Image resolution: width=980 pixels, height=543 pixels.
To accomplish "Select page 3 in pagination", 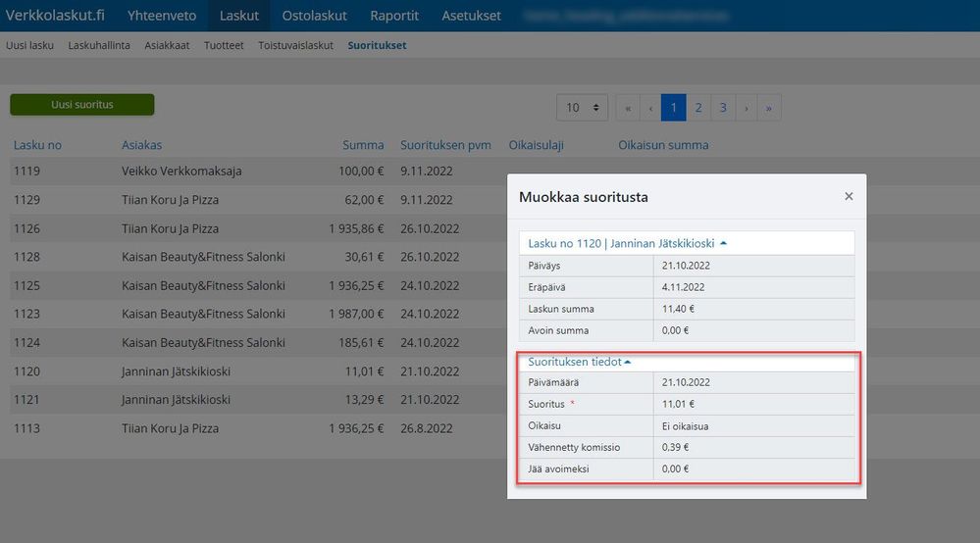I will (x=723, y=108).
